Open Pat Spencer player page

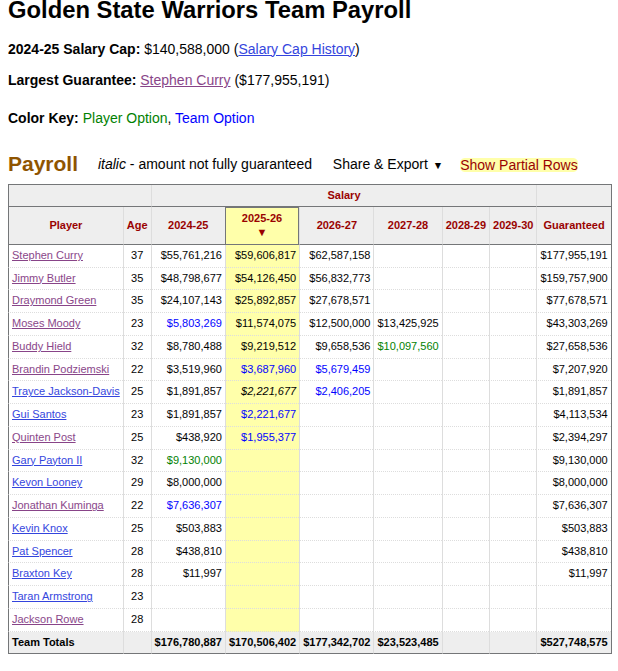(42, 551)
